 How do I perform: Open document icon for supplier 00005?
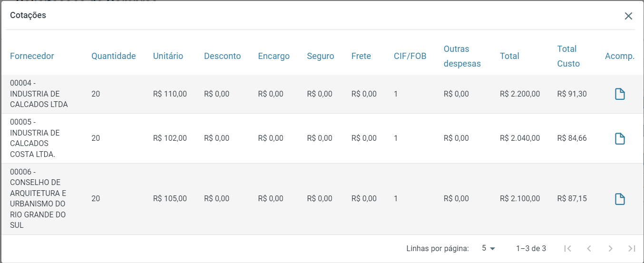click(619, 138)
